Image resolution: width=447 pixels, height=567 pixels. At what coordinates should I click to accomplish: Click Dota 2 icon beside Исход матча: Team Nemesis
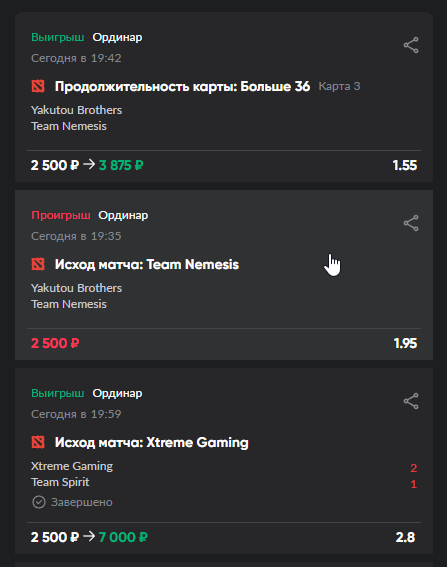pos(38,264)
